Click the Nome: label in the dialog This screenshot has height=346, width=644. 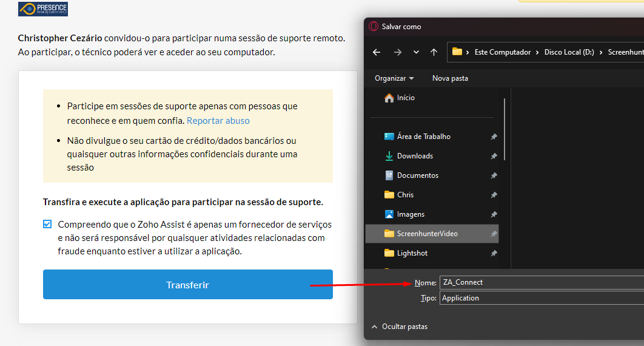[x=426, y=283]
